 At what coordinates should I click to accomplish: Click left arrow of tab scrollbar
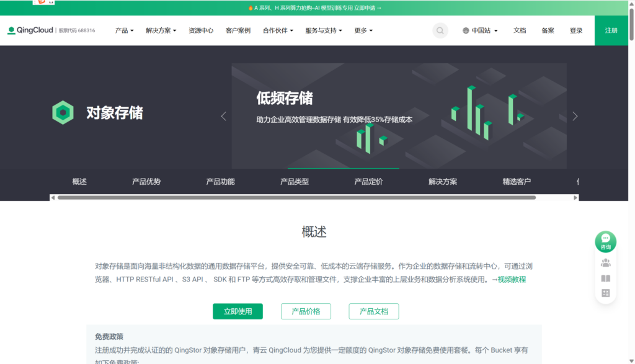(53, 198)
